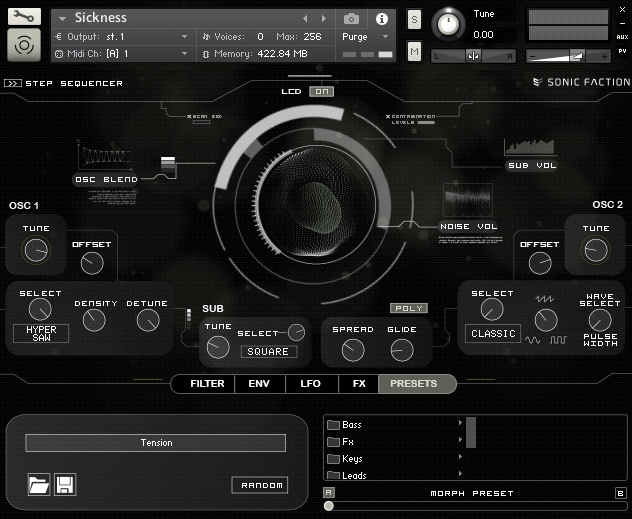The image size is (632, 519).
Task: Click the Tension preset name field
Action: [x=155, y=443]
